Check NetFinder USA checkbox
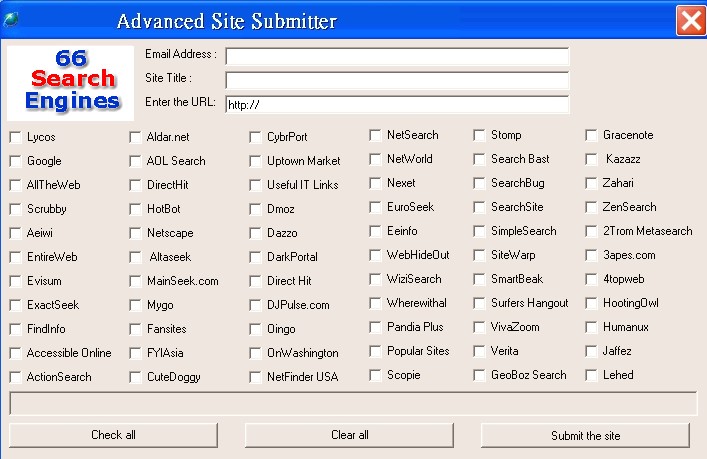707x459 pixels. 255,377
